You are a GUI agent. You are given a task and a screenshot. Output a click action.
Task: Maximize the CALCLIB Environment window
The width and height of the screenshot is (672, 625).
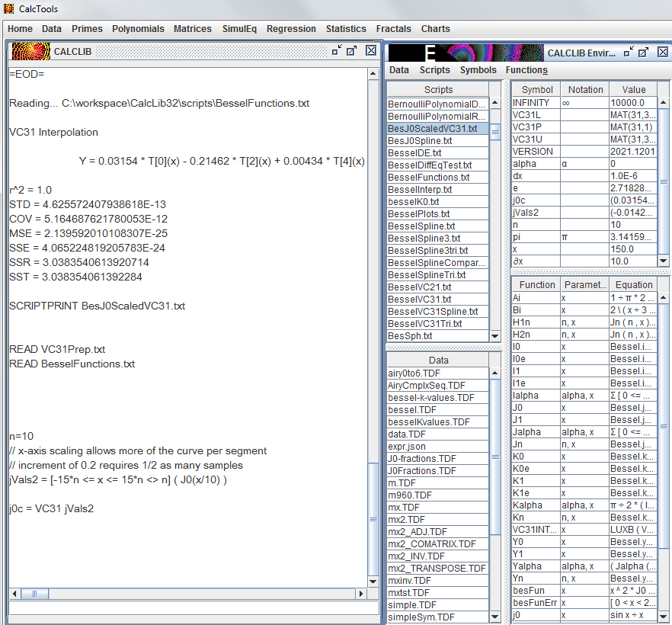click(x=643, y=53)
